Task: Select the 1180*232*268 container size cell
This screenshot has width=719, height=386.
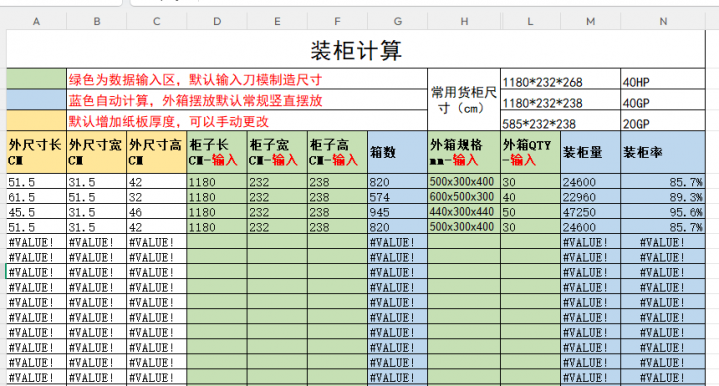Action: (560, 79)
